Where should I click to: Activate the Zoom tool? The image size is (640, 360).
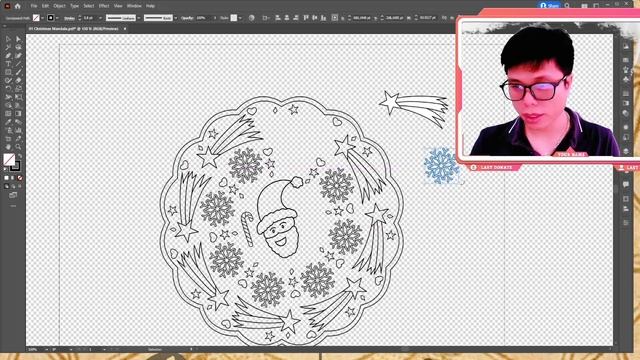click(18, 147)
